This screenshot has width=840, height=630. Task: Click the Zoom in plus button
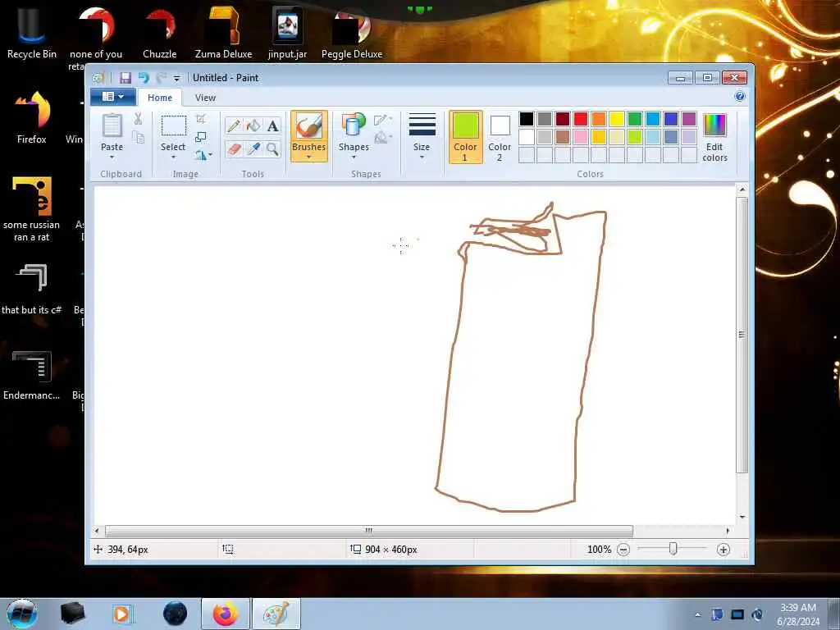click(x=724, y=550)
